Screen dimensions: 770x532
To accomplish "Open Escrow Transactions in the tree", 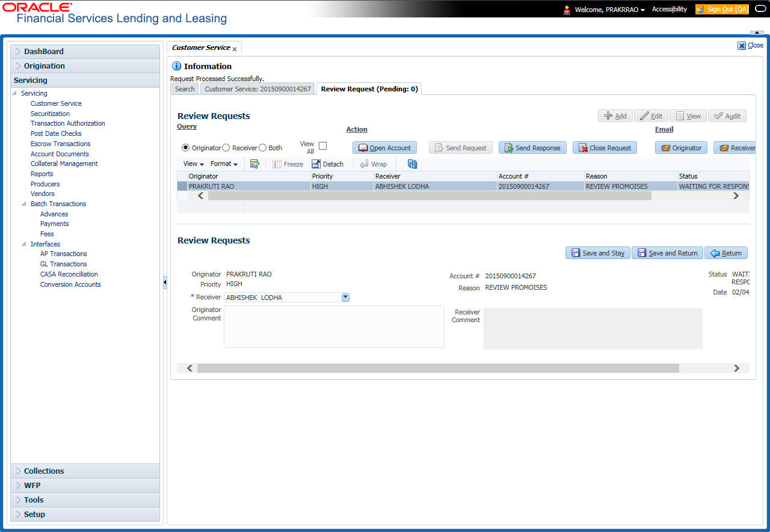I will pyautogui.click(x=61, y=144).
